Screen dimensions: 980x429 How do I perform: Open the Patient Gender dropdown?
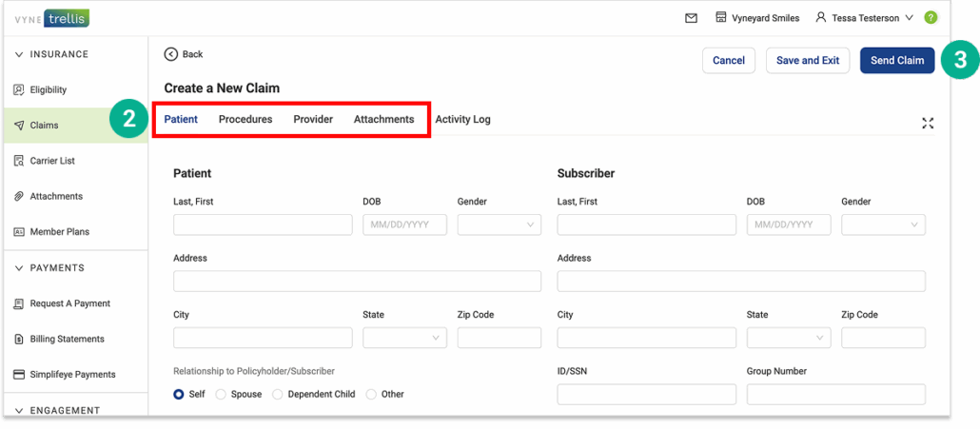499,224
